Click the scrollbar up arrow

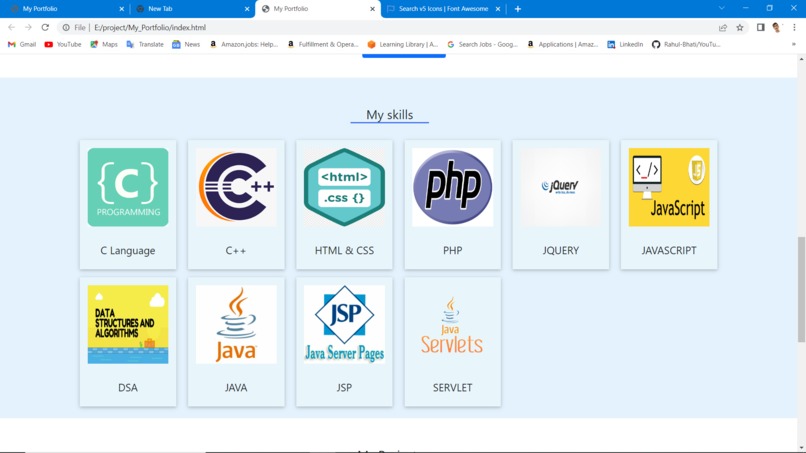point(801,60)
